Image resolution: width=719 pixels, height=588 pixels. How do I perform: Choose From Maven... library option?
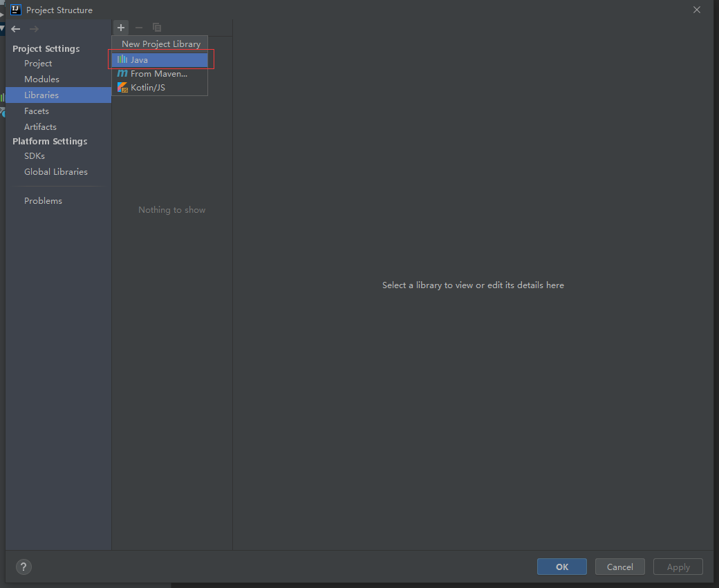tap(160, 73)
